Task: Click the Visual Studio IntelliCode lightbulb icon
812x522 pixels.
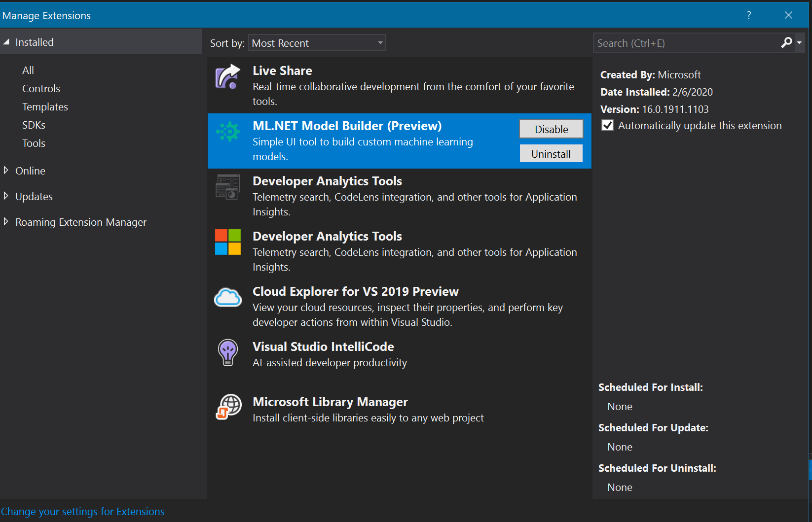Action: coord(227,352)
